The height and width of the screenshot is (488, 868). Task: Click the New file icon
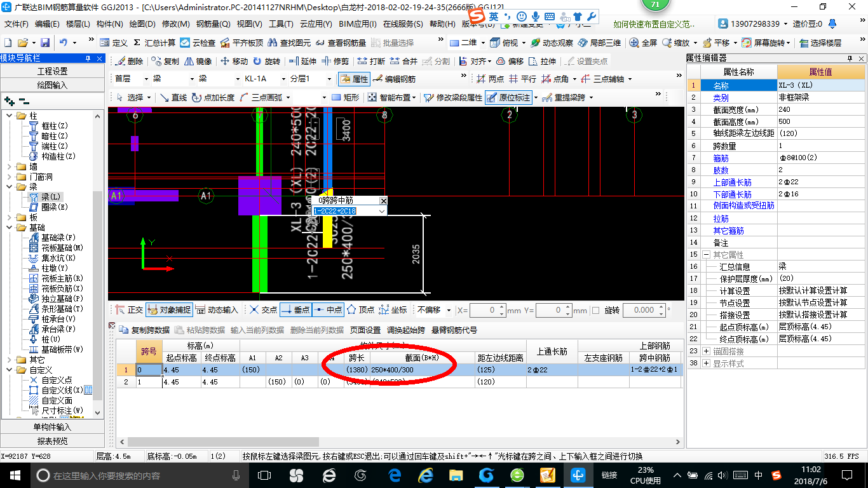pos(8,43)
